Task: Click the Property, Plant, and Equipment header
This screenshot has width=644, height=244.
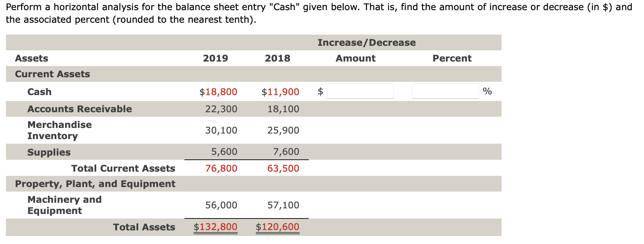Action: pos(95,184)
